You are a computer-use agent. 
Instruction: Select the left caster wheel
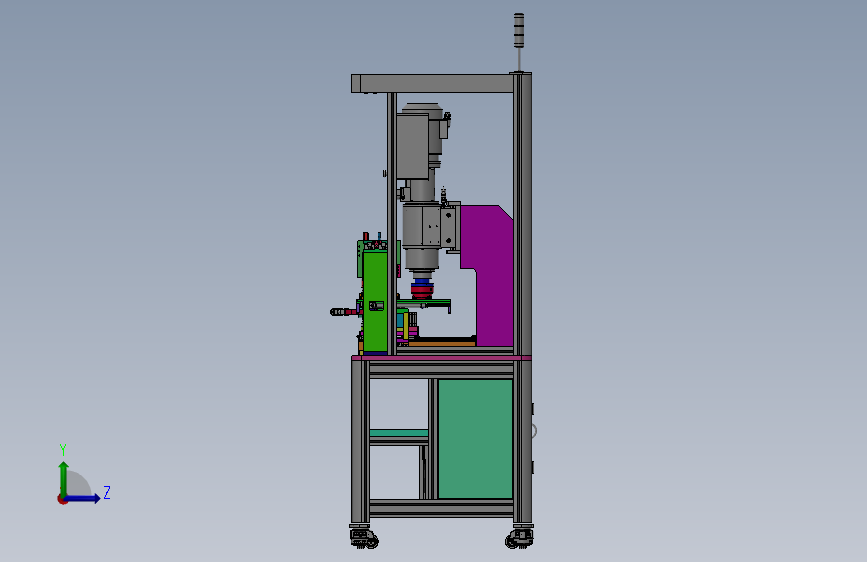(363, 538)
